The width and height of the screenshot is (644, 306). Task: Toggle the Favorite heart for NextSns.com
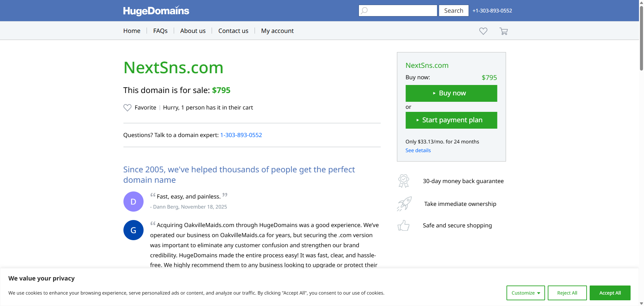[127, 107]
